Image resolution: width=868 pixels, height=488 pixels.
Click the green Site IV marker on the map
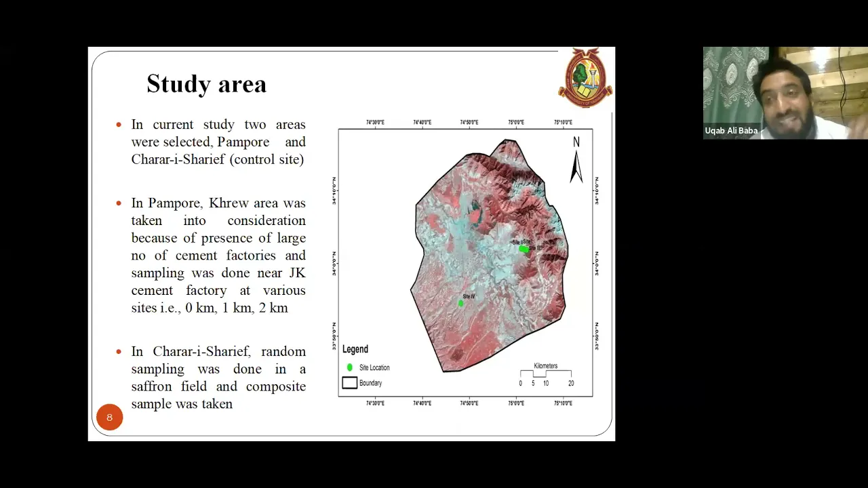(460, 304)
